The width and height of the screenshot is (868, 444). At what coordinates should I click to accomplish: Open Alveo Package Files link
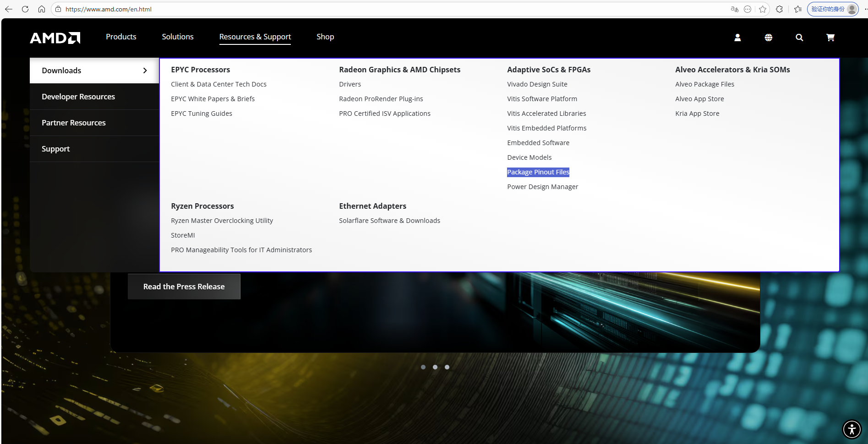pos(704,84)
